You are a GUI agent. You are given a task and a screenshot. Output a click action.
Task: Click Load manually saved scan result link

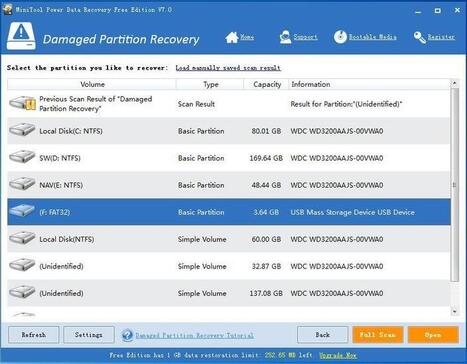click(228, 68)
